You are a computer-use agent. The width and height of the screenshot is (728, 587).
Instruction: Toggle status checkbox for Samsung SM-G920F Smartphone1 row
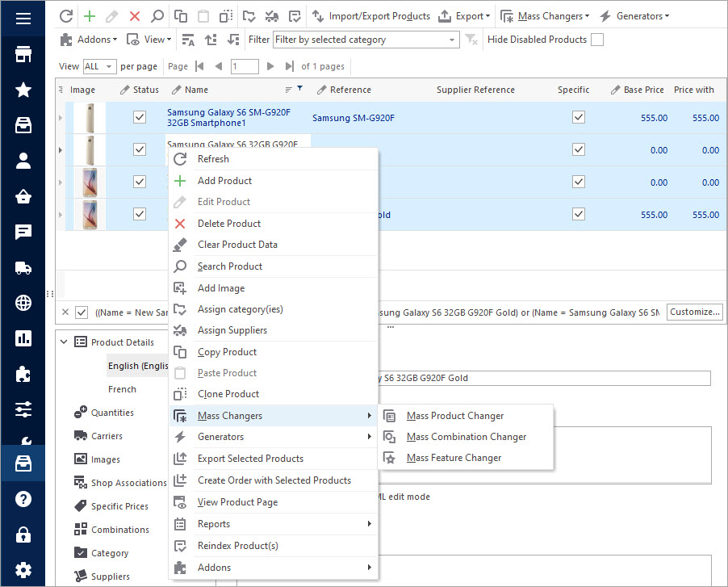pos(140,117)
